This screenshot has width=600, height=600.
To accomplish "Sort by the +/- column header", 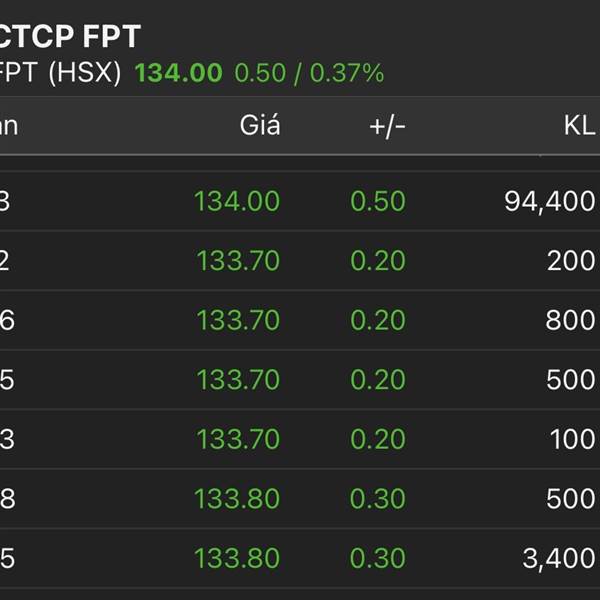I will coord(387,126).
